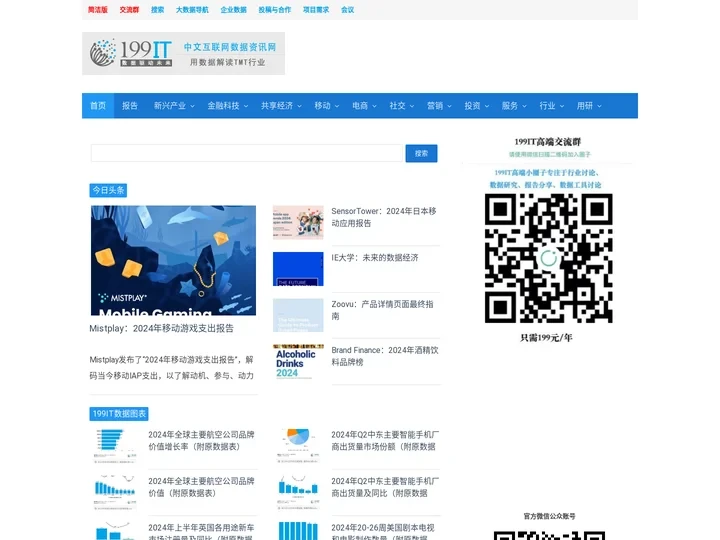Select the 报告 navigation item
Screen dimensions: 720x540
(x=130, y=106)
